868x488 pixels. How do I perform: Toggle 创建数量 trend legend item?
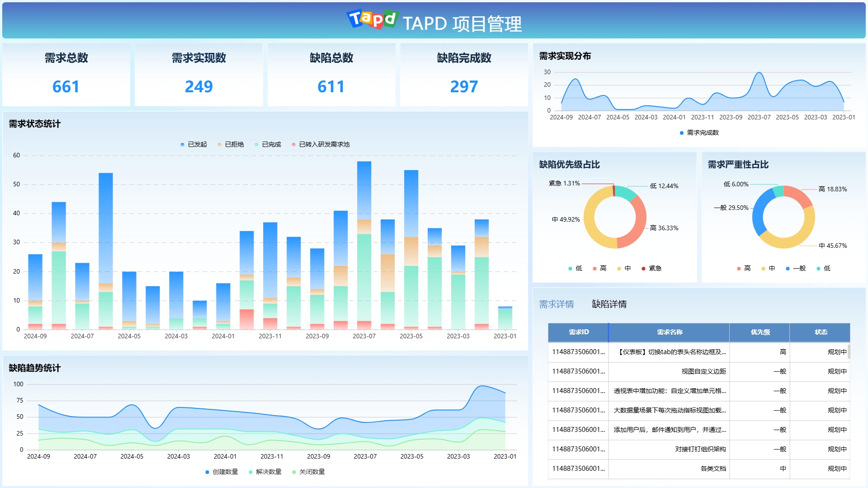[221, 472]
